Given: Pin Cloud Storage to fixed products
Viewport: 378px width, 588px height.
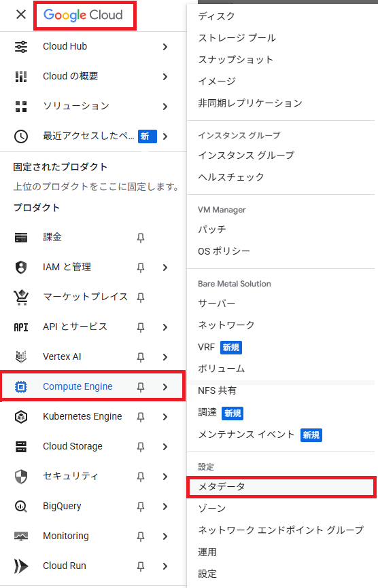Looking at the screenshot, I should coord(141,447).
